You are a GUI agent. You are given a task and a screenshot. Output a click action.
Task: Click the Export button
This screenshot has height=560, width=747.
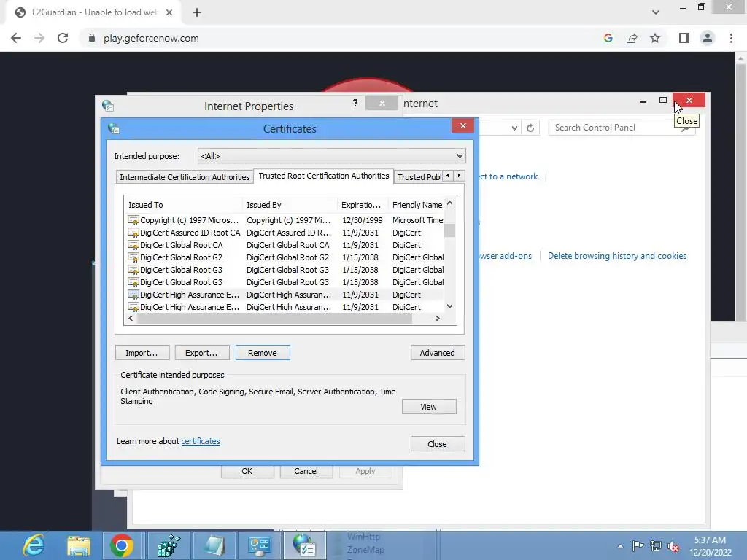(x=201, y=353)
